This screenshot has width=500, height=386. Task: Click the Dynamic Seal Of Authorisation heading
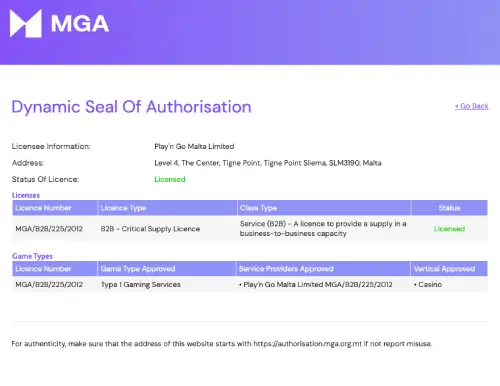(131, 107)
